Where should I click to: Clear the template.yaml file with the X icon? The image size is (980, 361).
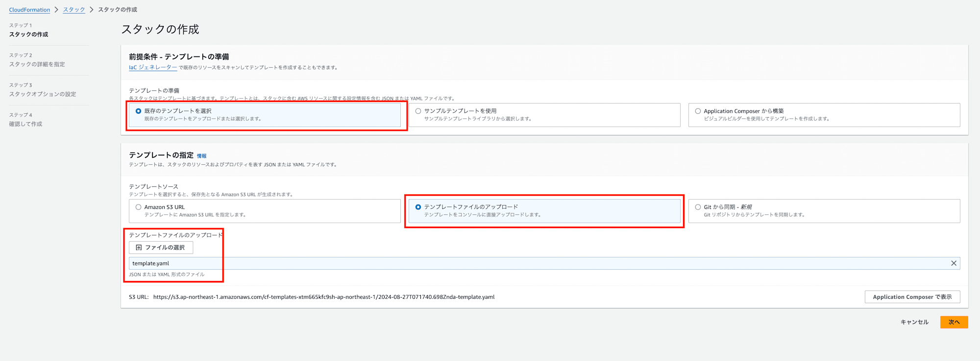click(x=954, y=263)
